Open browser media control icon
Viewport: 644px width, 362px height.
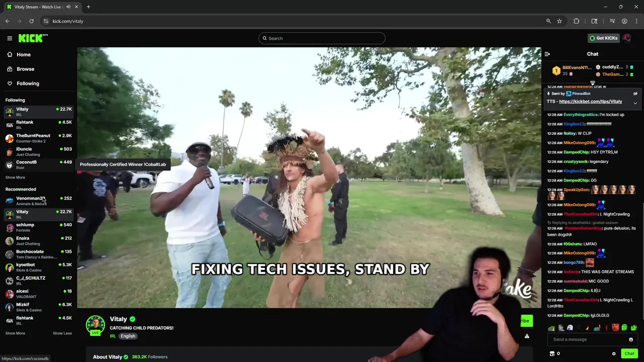click(612, 21)
